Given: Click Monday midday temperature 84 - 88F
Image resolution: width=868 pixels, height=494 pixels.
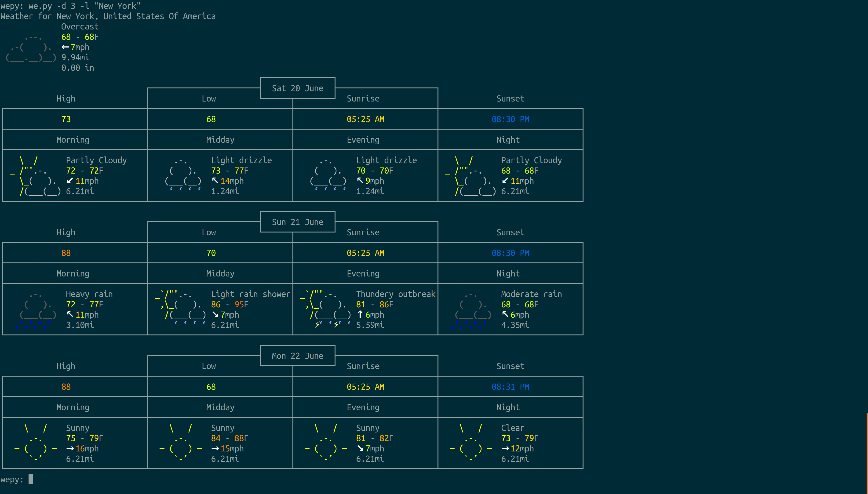Looking at the screenshot, I should point(229,438).
